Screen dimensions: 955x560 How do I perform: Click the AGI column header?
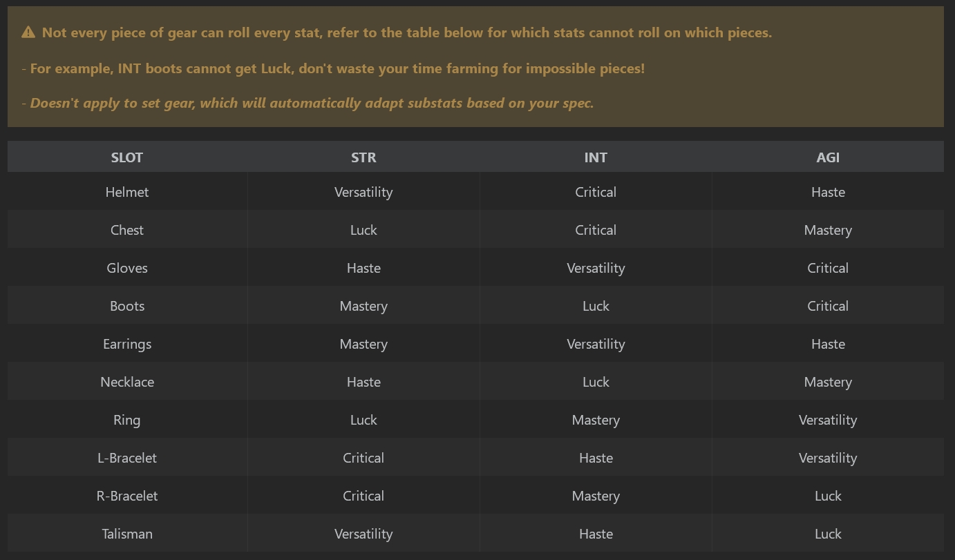(x=828, y=157)
